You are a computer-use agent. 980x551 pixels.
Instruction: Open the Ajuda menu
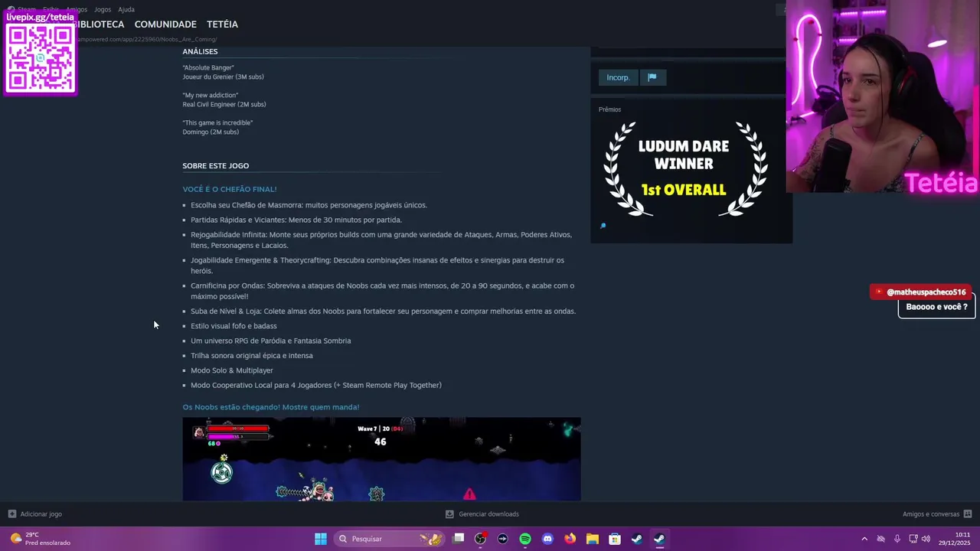[126, 9]
